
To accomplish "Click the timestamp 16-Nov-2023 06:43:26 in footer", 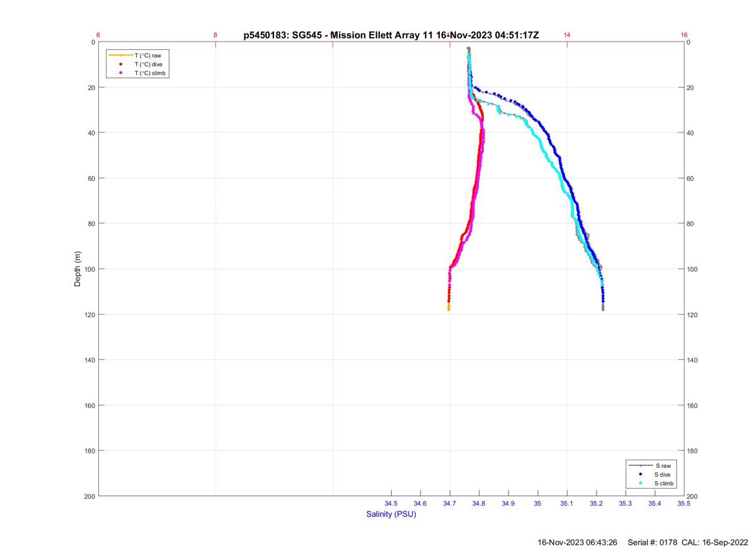I will point(577,543).
